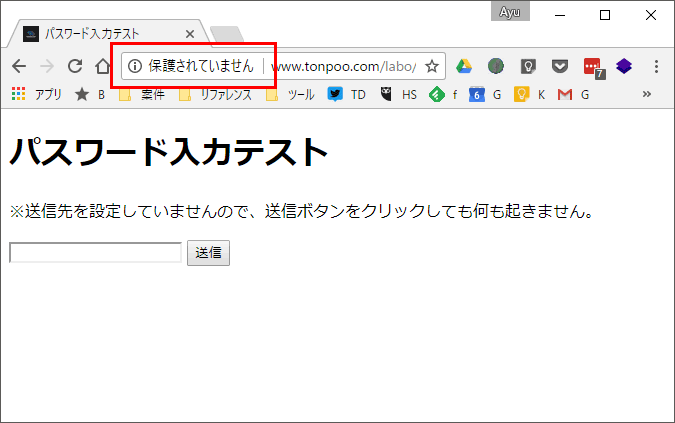This screenshot has height=423, width=675.
Task: Open the Pocket extension icon
Action: pos(560,66)
